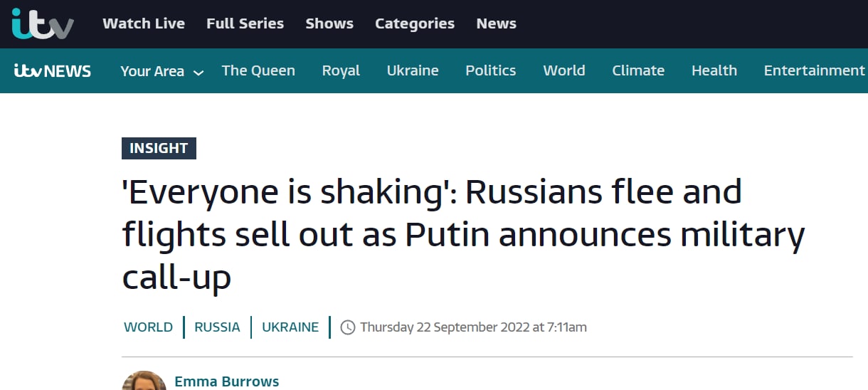Open the Climate section
868x390 pixels.
(x=638, y=70)
